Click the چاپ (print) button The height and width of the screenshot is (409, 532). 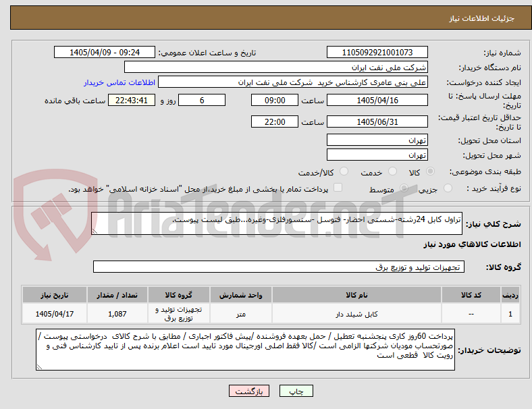(296, 391)
